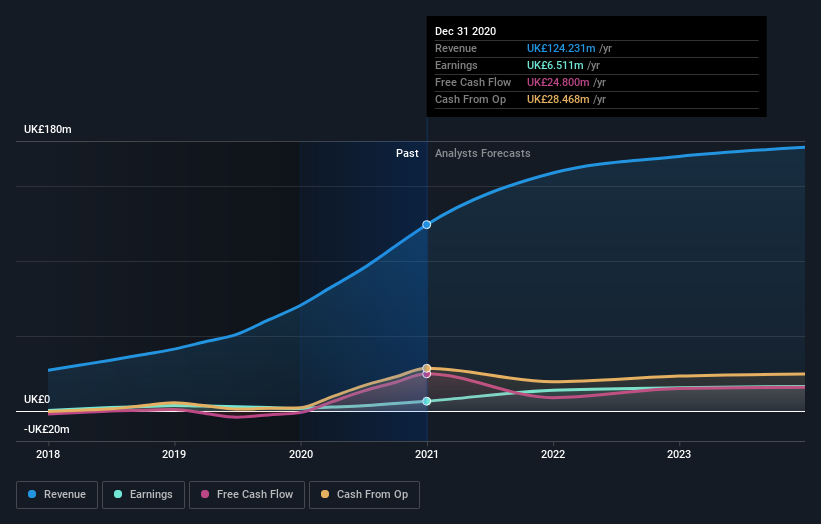
Task: Click the 2021 x-axis label
Action: coord(427,454)
